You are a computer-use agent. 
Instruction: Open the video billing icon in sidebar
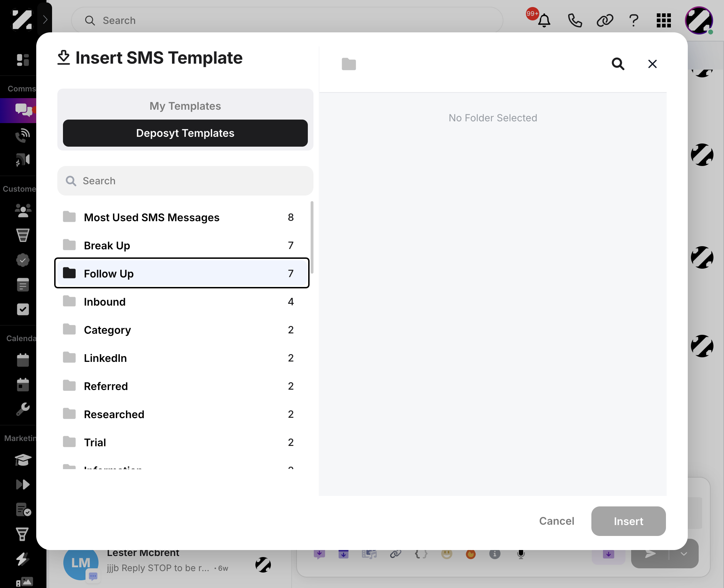click(23, 160)
